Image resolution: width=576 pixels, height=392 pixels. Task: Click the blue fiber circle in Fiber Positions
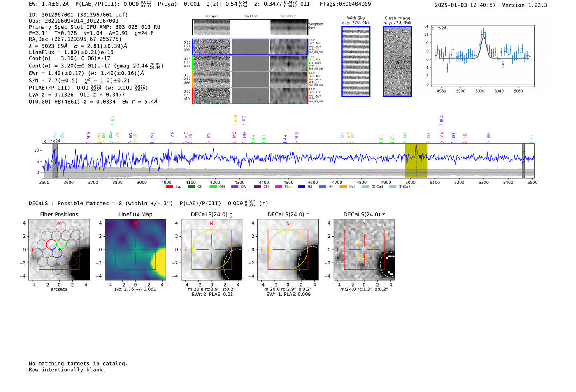pyautogui.click(x=57, y=253)
